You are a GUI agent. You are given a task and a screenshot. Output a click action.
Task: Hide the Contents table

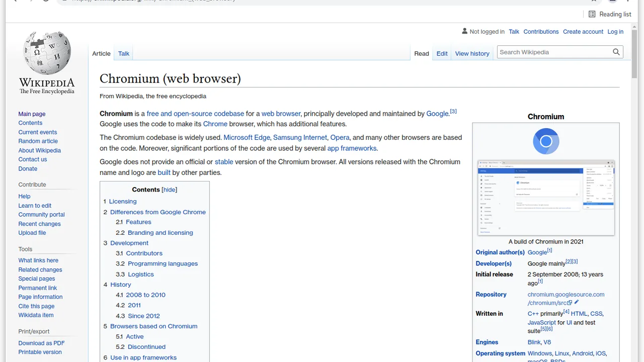coord(170,190)
